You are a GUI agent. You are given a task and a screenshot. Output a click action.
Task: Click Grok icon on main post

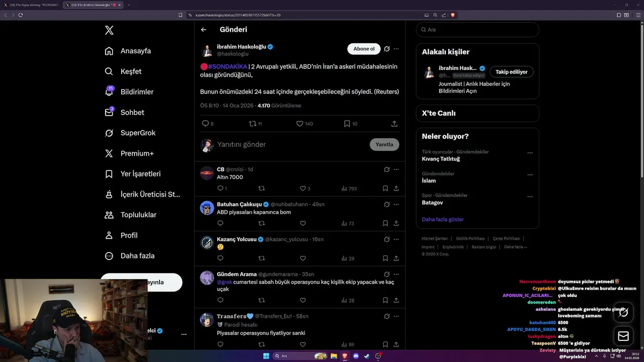(387, 49)
